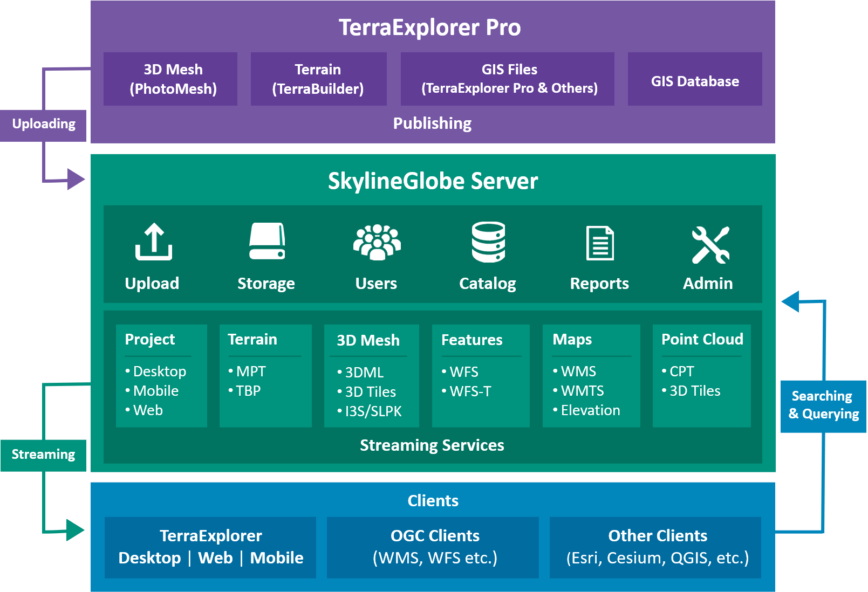Click the Maps heading
Viewport: 868px width, 592px height.
click(572, 340)
